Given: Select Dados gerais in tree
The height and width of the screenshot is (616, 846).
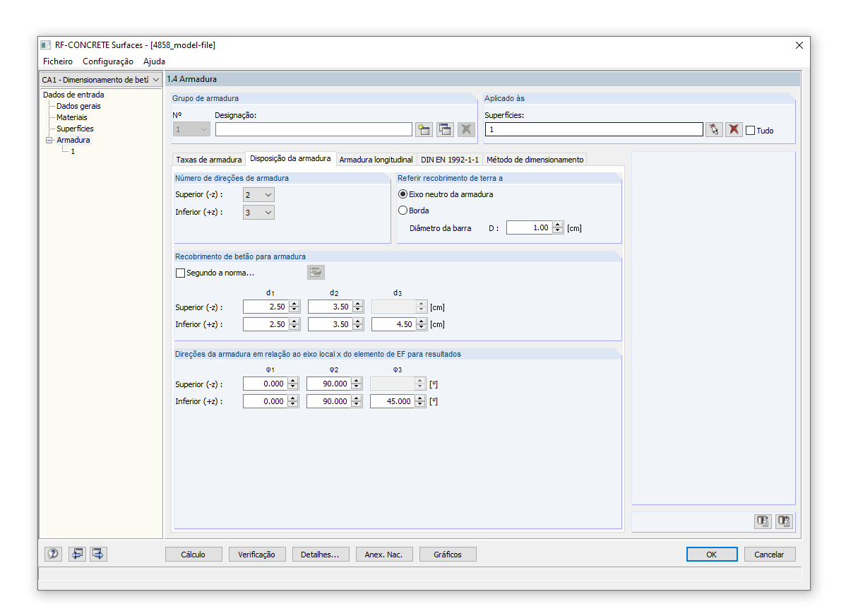Looking at the screenshot, I should tap(78, 106).
